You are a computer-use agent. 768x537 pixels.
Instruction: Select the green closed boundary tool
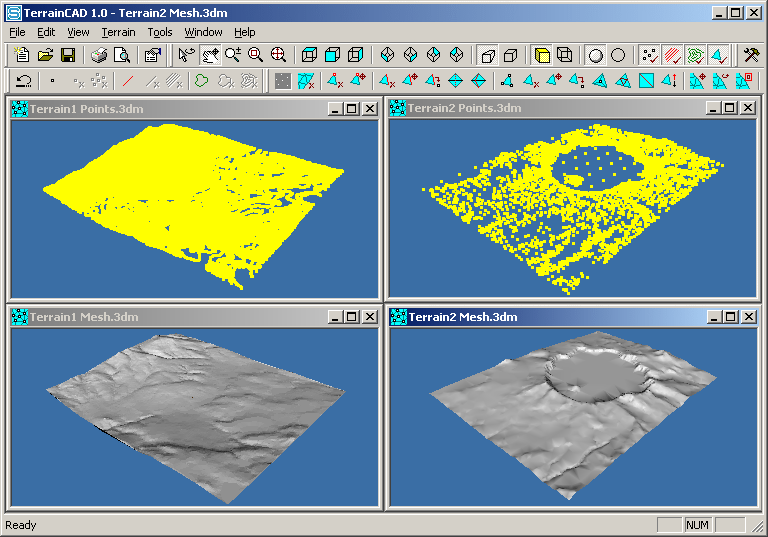coord(201,80)
